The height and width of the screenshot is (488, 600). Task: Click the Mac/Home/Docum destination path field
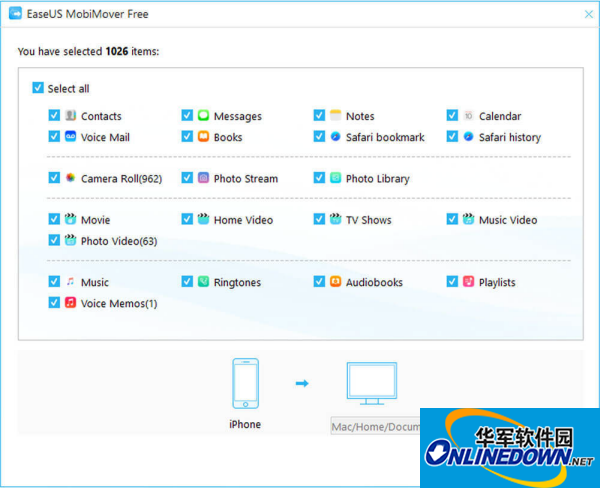click(x=375, y=426)
